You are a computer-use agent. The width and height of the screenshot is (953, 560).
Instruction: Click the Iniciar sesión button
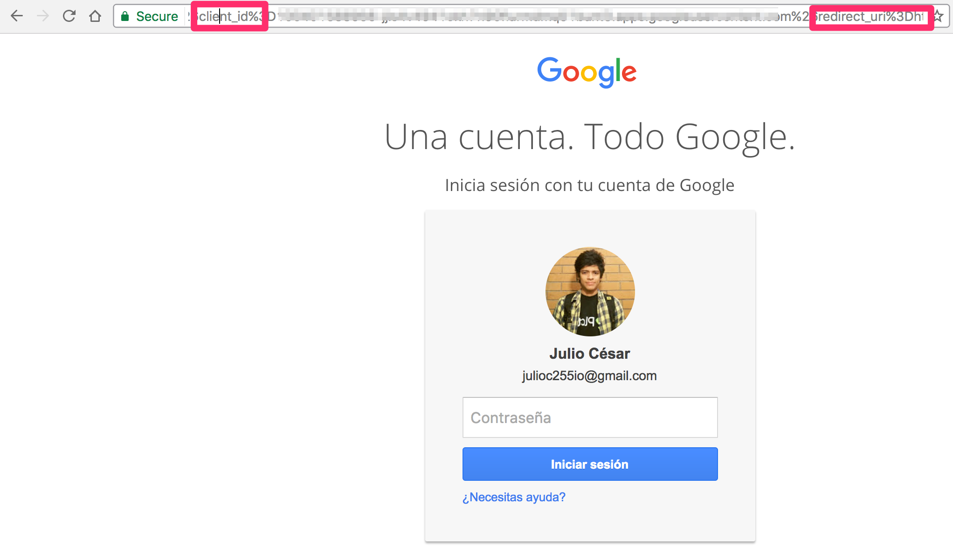click(x=590, y=464)
